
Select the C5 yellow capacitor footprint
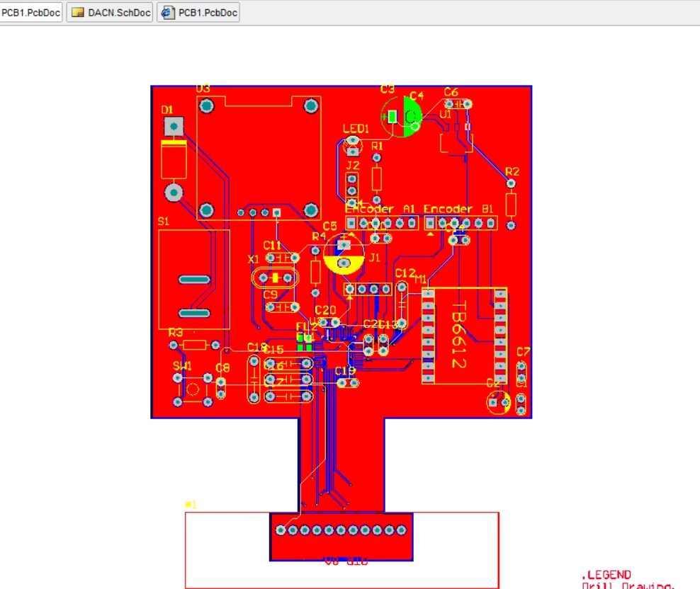(344, 254)
